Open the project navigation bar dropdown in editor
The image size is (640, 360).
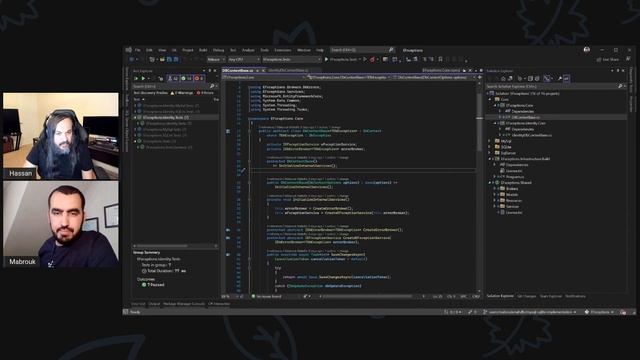coord(264,77)
